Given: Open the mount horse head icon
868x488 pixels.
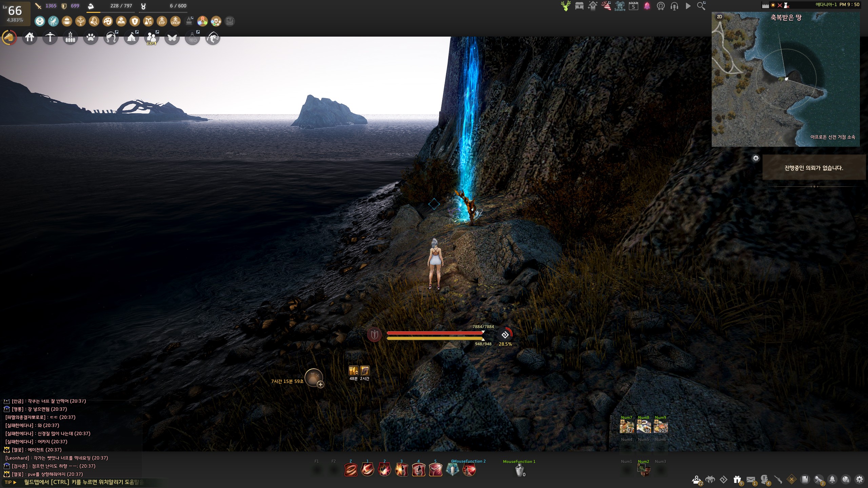Looking at the screenshot, I should tap(9, 38).
